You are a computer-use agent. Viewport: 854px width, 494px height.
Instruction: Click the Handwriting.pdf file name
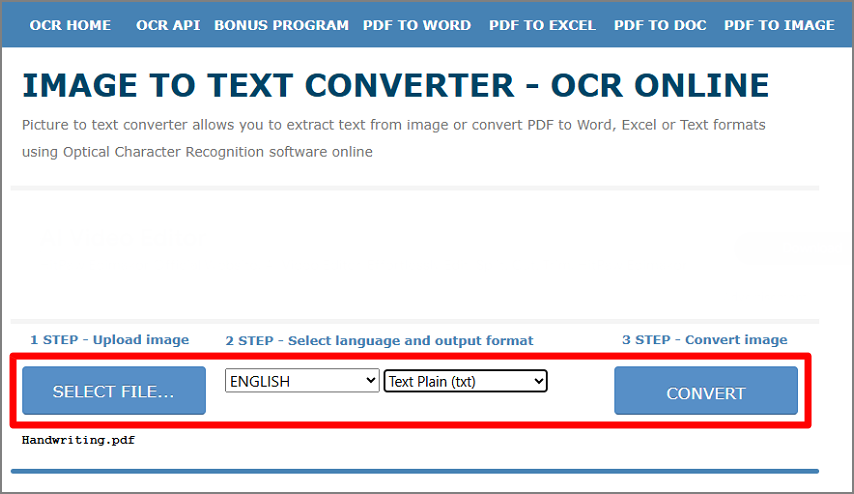tap(78, 440)
